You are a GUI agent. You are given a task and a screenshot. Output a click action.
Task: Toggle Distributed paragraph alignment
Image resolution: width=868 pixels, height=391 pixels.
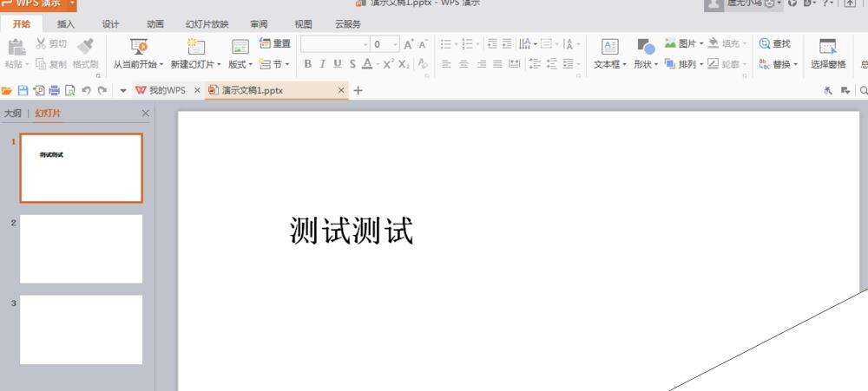[514, 64]
